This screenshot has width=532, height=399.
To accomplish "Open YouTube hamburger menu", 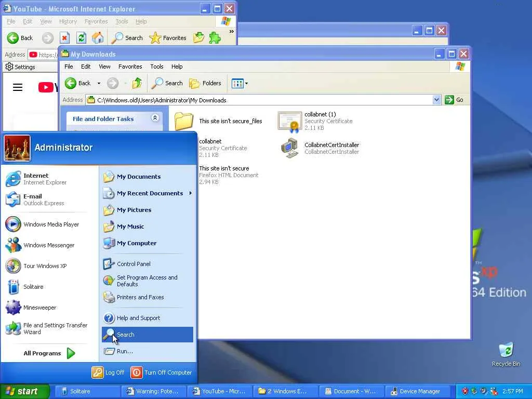I will (x=18, y=87).
